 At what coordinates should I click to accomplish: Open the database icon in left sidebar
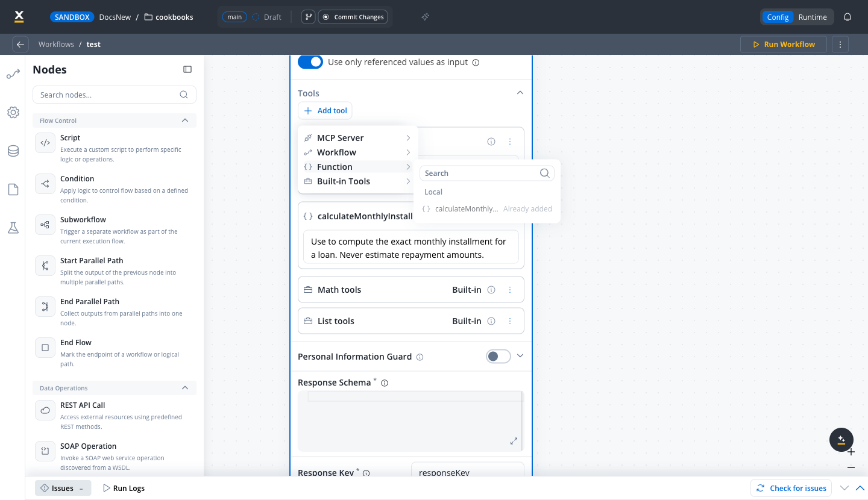coord(13,151)
